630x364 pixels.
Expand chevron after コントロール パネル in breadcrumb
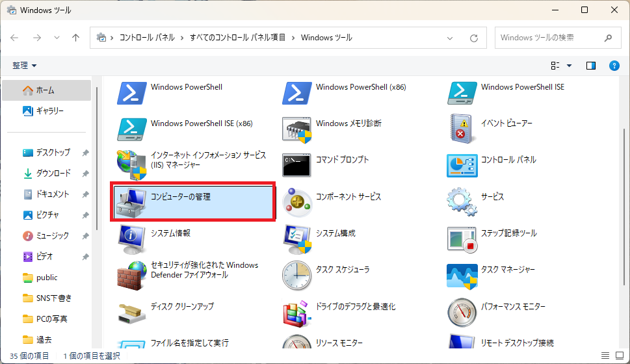(x=182, y=38)
